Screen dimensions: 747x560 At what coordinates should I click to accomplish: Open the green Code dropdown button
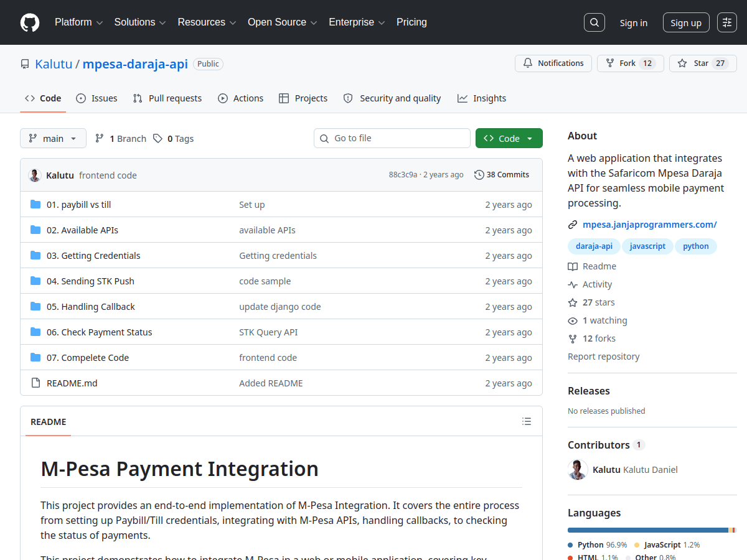click(x=509, y=138)
